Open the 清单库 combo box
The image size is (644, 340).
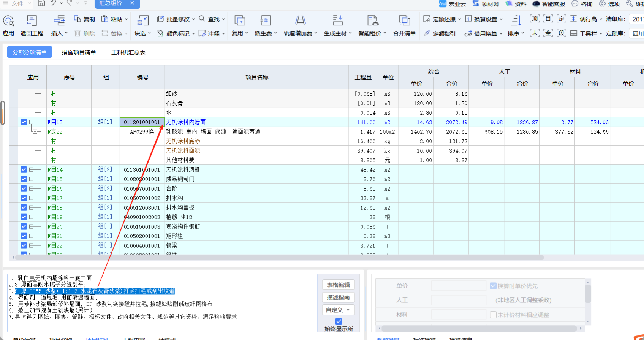(x=636, y=19)
